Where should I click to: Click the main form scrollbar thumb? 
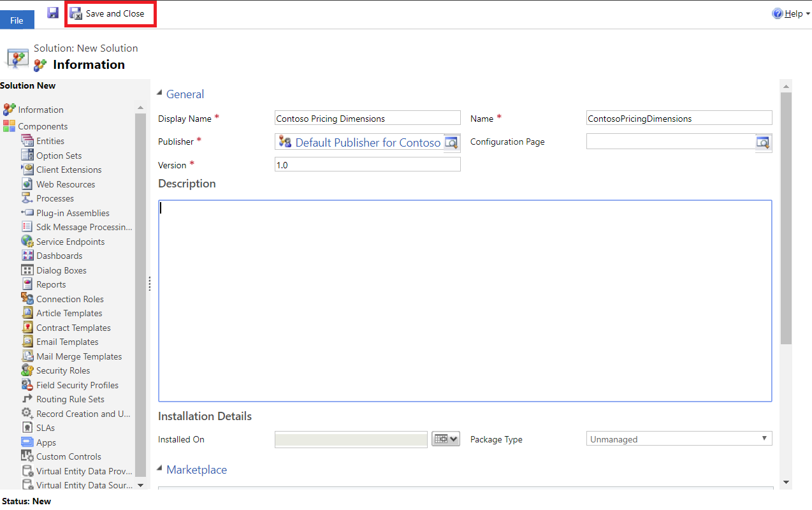coord(786,218)
